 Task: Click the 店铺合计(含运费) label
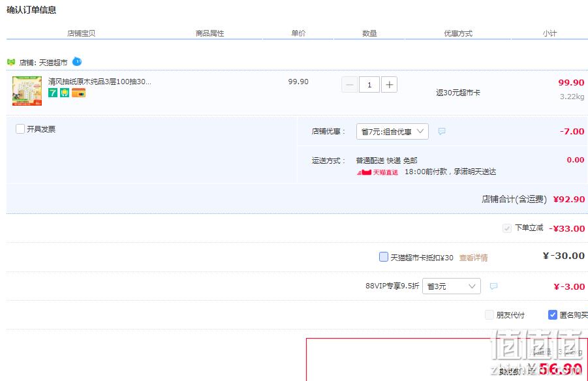click(x=514, y=199)
